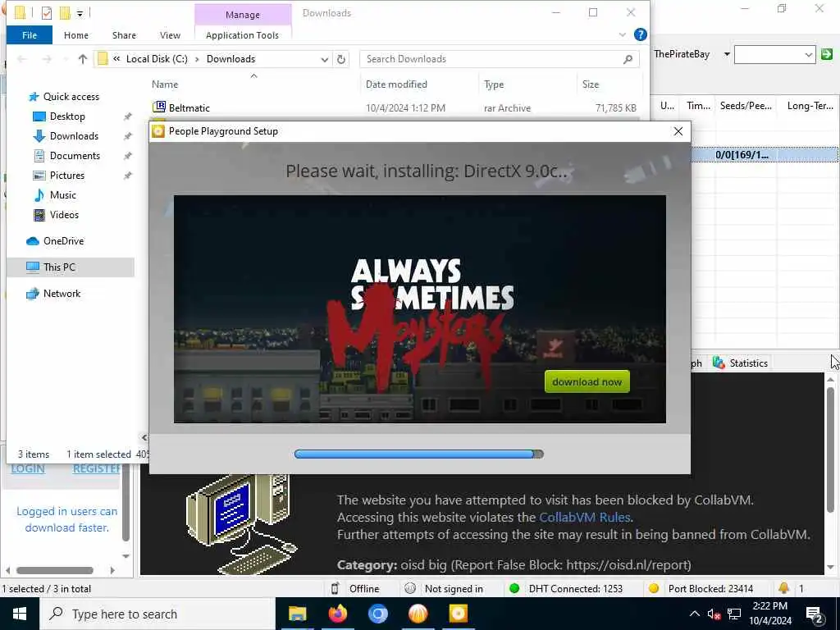Image resolution: width=840 pixels, height=630 pixels.
Task: Expand the ribbon with the chevron arrow
Action: (622, 35)
